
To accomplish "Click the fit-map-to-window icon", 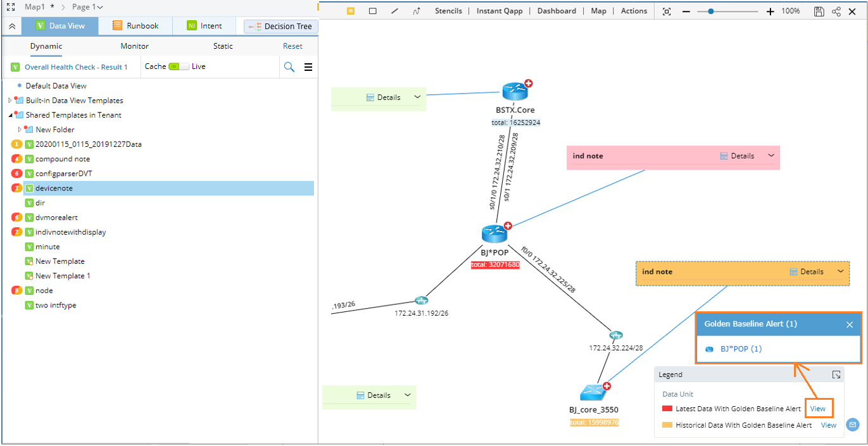I will tap(666, 11).
